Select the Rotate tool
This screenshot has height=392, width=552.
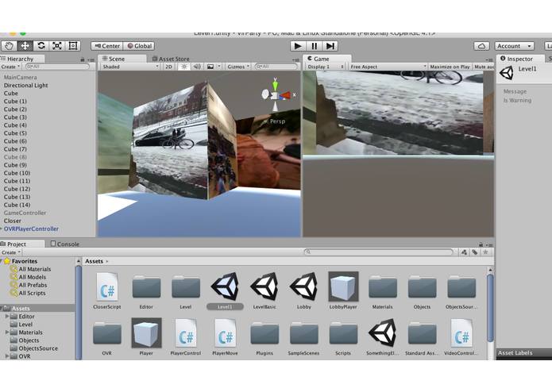pyautogui.click(x=41, y=46)
